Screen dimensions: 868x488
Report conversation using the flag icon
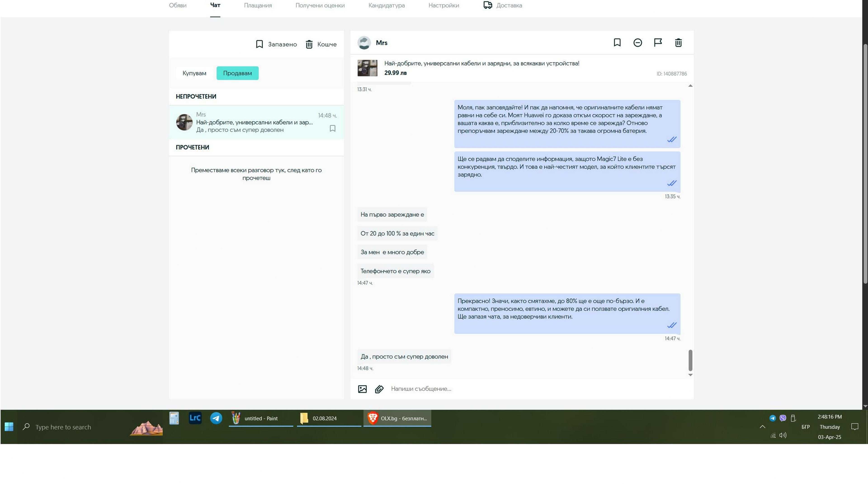coord(658,42)
